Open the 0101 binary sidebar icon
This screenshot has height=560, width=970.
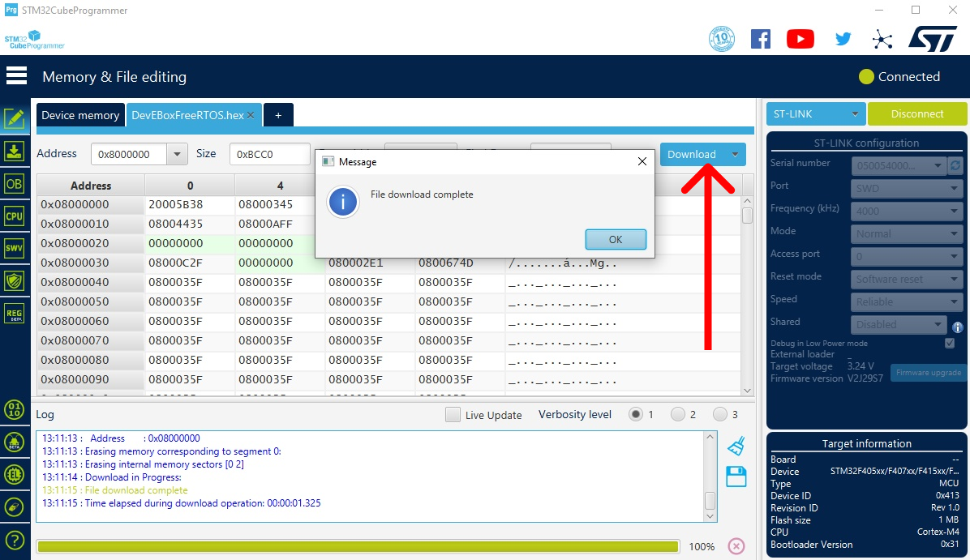[x=15, y=410]
